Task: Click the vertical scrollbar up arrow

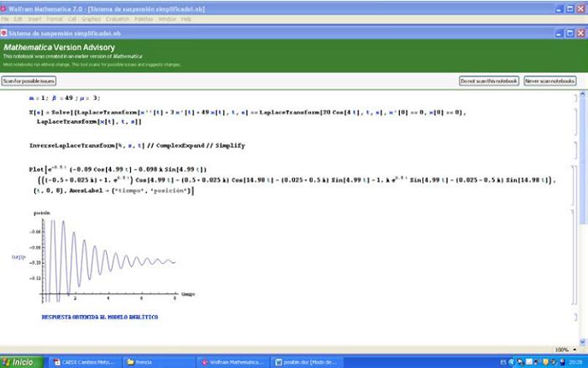Action: point(582,94)
